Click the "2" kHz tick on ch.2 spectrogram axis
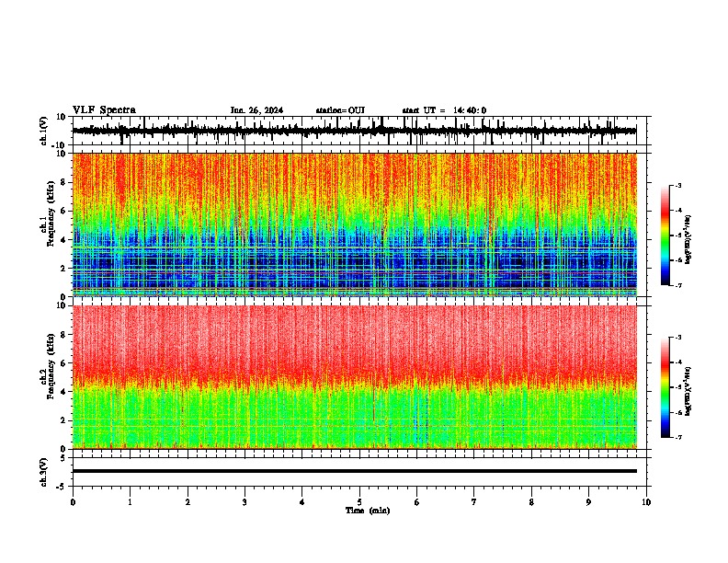The image size is (728, 563). tap(63, 420)
